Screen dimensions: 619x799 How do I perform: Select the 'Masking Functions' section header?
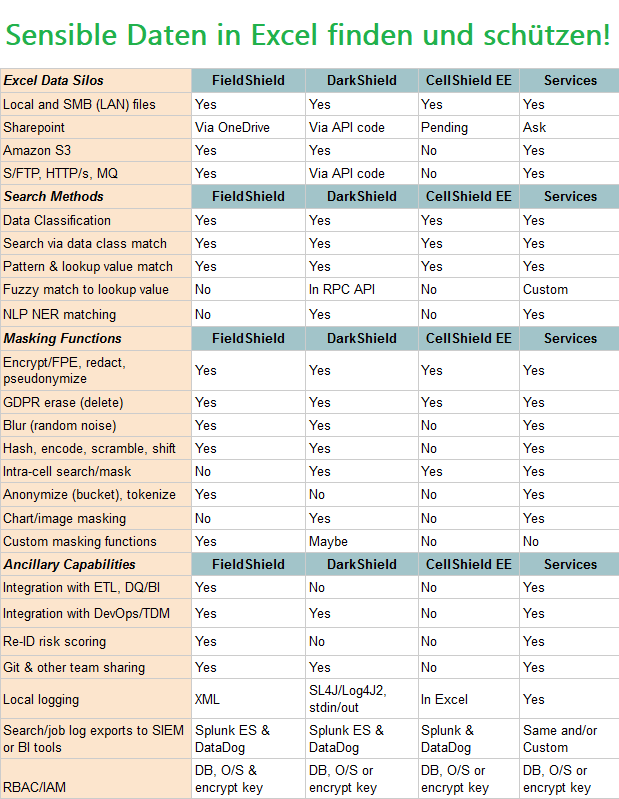point(61,339)
